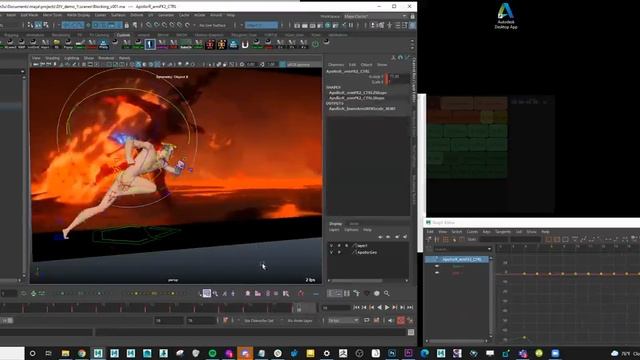Open the No Character Set dropdown
Viewport: 640px width, 360px height.
(259, 321)
